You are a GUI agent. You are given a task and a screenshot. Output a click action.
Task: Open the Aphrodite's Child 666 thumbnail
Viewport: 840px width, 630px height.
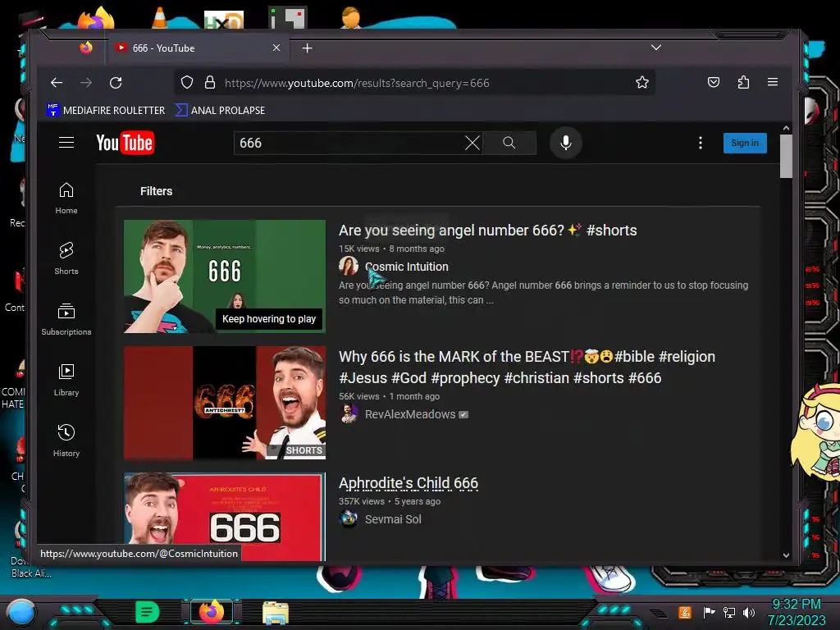click(225, 517)
